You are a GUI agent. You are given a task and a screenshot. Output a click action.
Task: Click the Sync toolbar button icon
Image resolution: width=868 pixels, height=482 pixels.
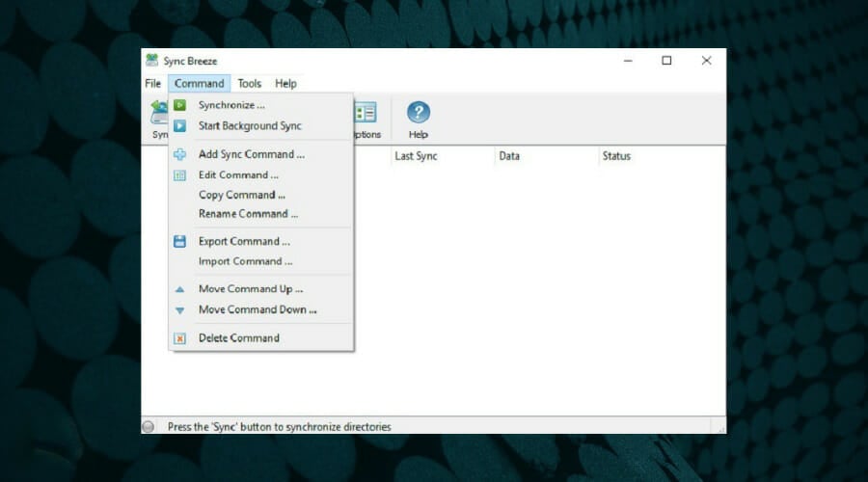158,115
